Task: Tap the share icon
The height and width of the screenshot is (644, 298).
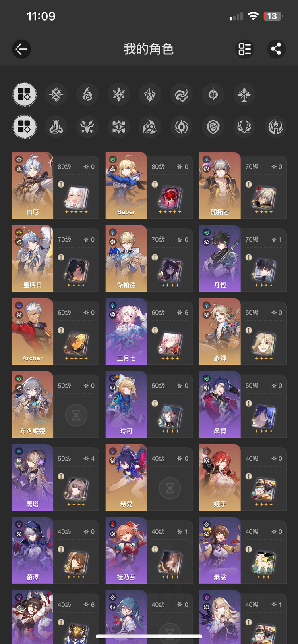Action: [x=276, y=49]
